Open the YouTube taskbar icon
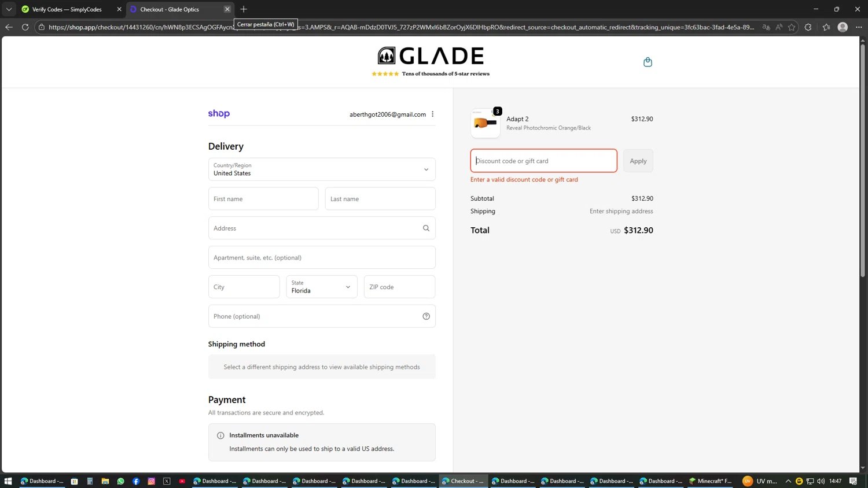This screenshot has height=488, width=868. pyautogui.click(x=182, y=481)
